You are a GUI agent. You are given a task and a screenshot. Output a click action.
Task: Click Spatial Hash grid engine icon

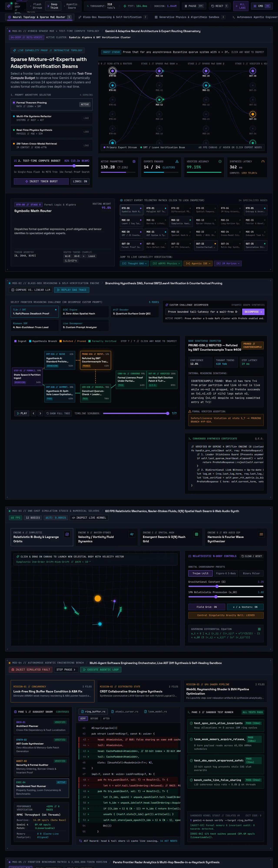[x=197, y=534]
